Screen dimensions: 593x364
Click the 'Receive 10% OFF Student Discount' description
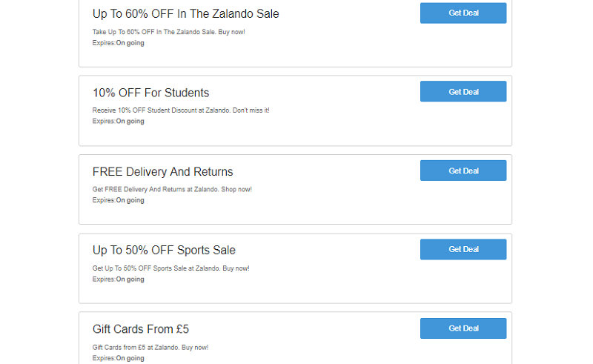click(x=180, y=110)
